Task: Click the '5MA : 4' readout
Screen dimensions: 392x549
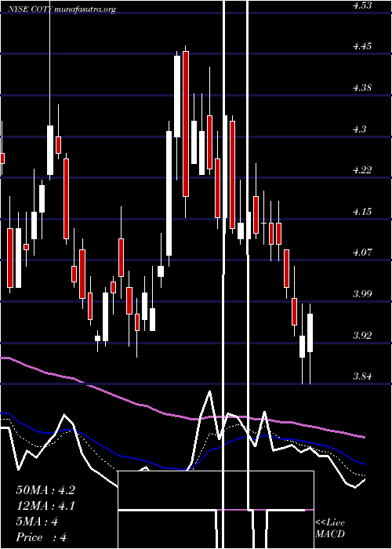Action: (x=37, y=522)
